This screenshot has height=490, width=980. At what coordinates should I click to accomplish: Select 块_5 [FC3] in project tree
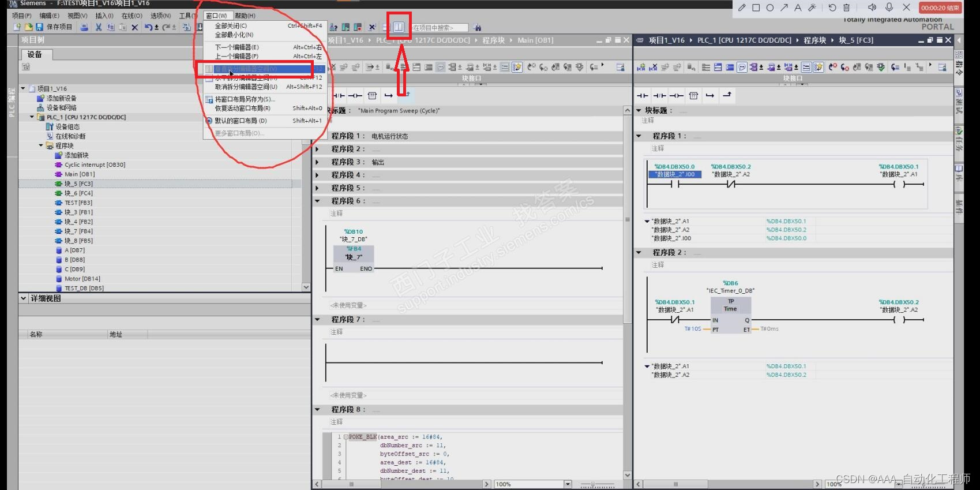click(78, 184)
